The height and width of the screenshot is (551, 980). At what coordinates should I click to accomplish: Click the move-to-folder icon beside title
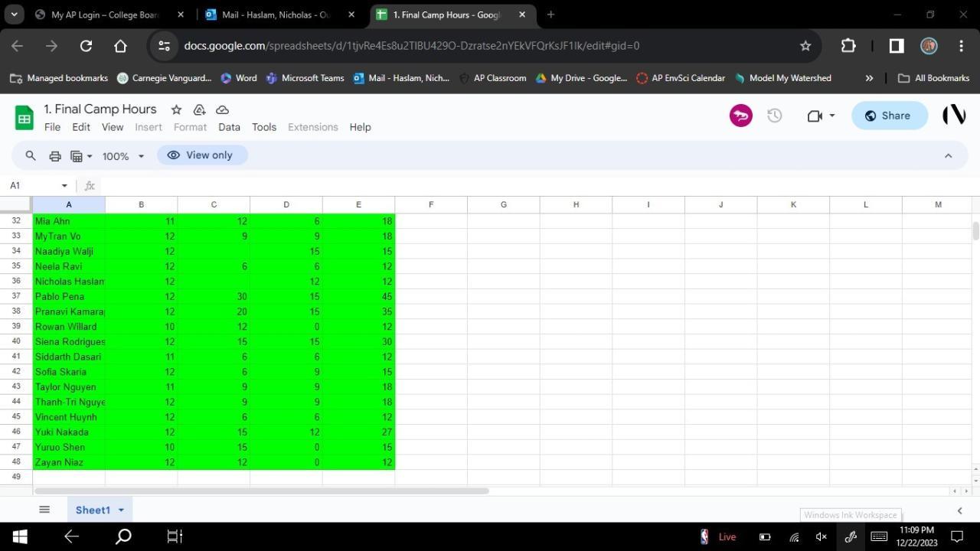pos(199,109)
